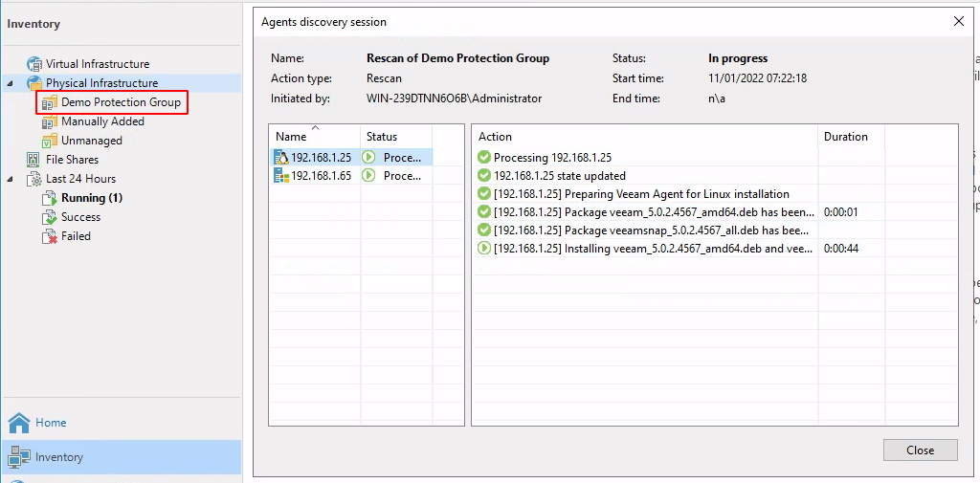Click the Last 24 Hours gear icon
The image size is (980, 483).
(x=34, y=179)
